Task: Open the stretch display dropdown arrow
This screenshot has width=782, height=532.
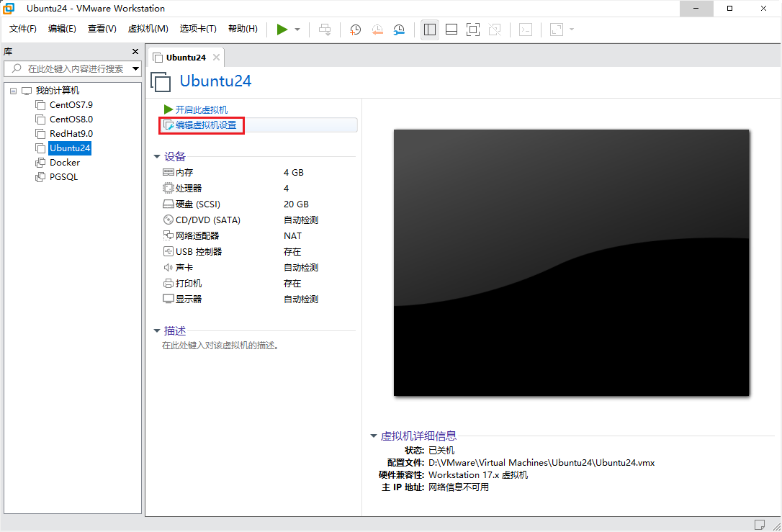Action: tap(572, 30)
